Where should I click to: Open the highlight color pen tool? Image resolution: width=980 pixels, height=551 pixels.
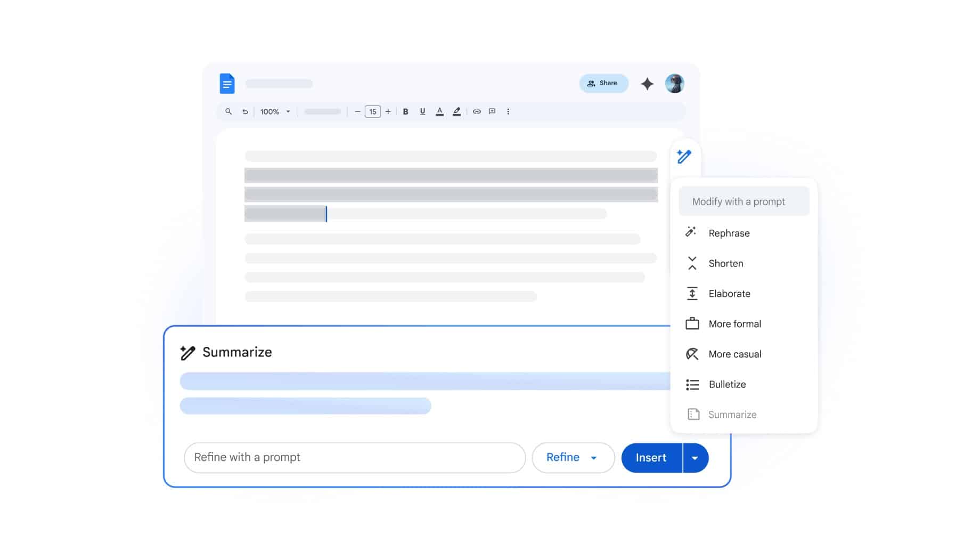tap(456, 112)
